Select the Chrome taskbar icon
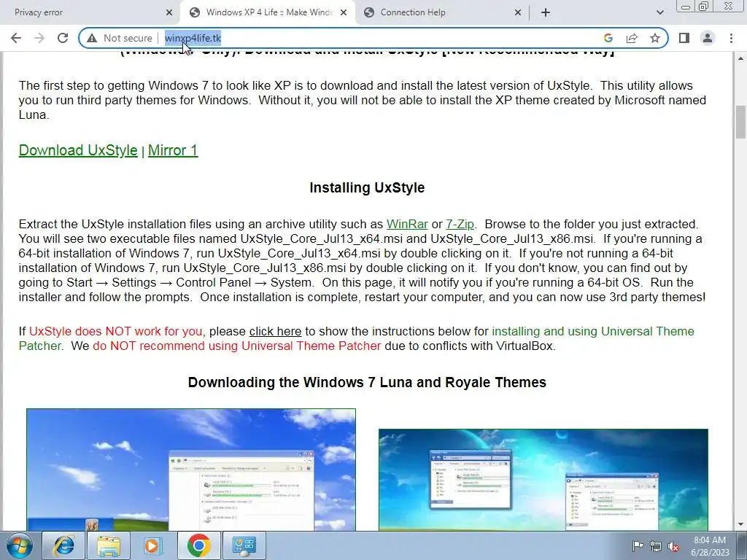Viewport: 747px width, 560px height. [x=198, y=545]
